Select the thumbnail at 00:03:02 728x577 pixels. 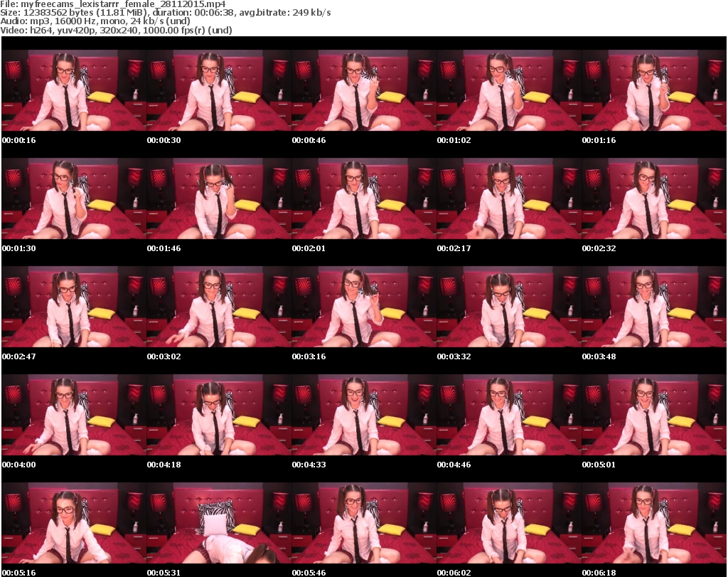[219, 307]
